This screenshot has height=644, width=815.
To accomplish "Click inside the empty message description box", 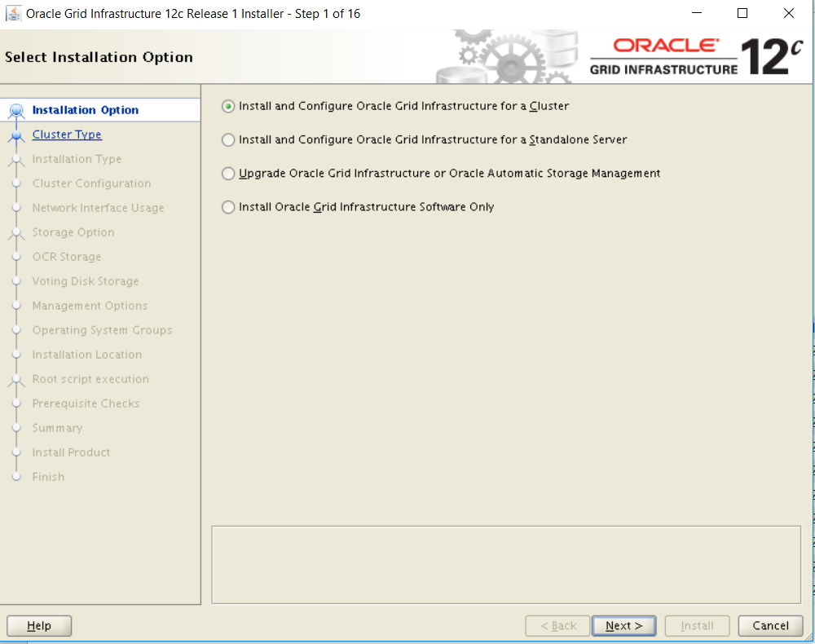I will pyautogui.click(x=506, y=565).
